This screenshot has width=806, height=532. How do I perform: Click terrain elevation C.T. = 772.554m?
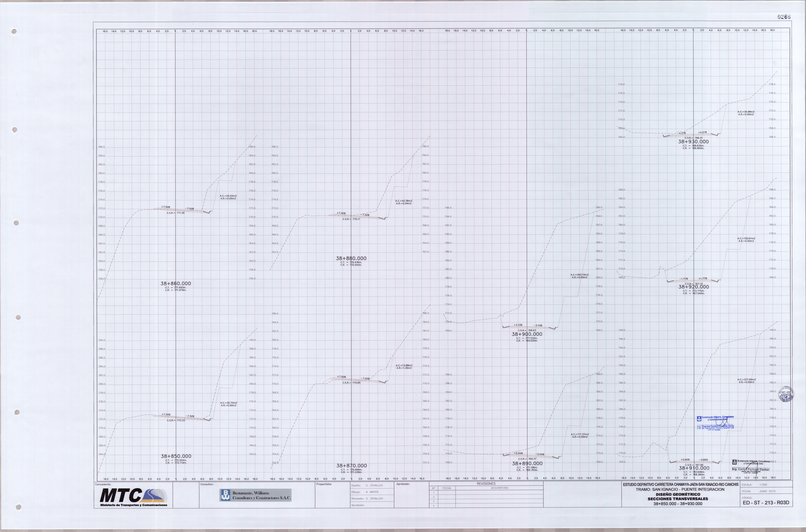176,460
